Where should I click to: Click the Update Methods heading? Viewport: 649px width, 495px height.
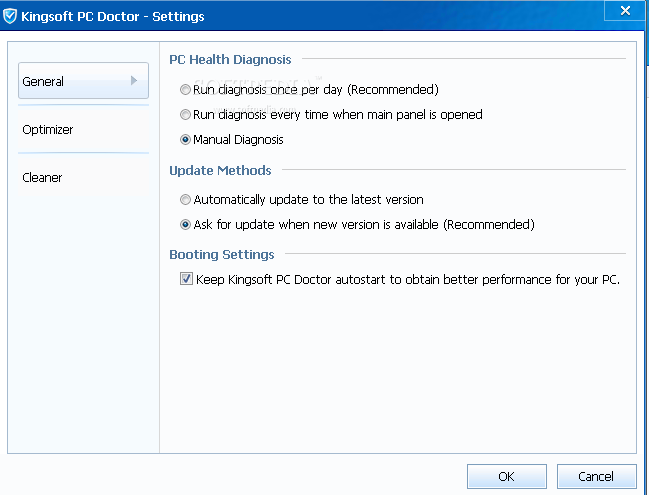coord(220,170)
